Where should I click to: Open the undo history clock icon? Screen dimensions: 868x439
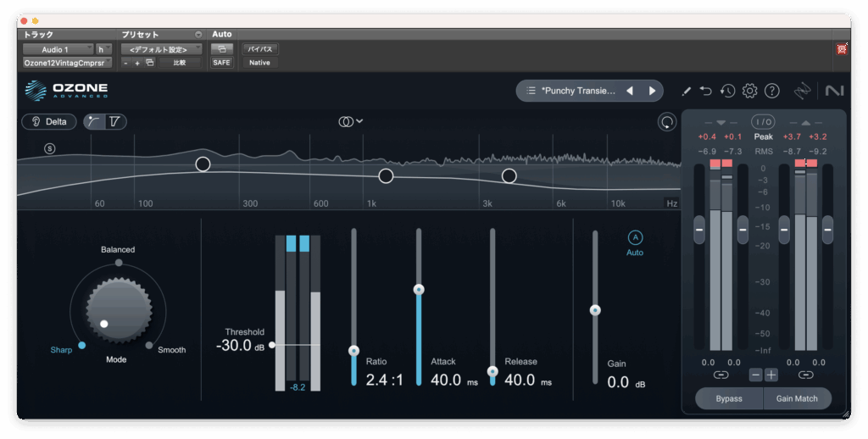[727, 91]
